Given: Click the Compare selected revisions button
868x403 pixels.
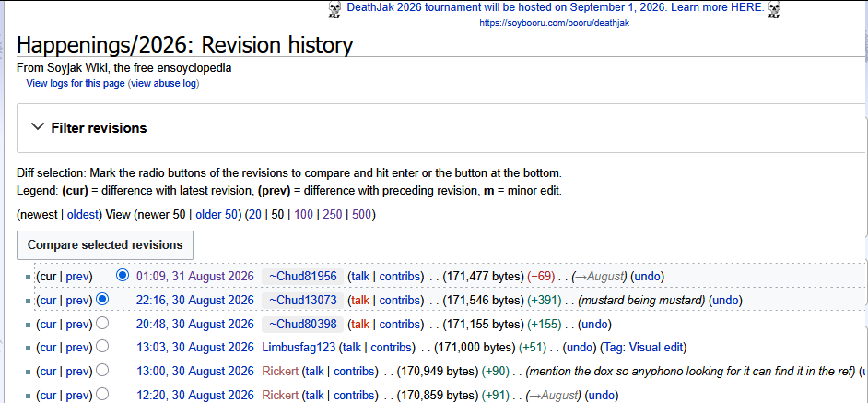Looking at the screenshot, I should pos(105,245).
